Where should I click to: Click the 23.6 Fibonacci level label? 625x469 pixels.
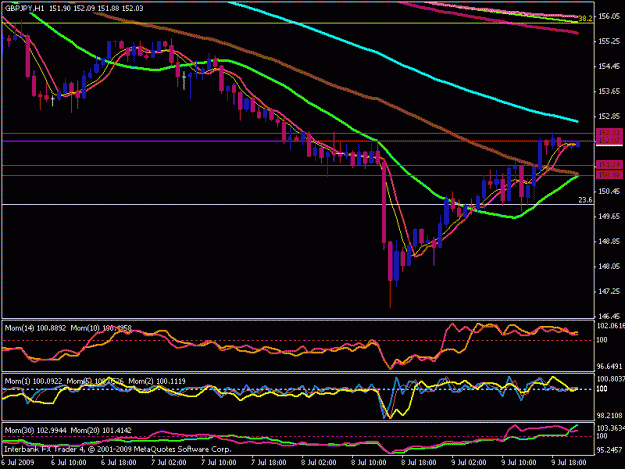585,200
